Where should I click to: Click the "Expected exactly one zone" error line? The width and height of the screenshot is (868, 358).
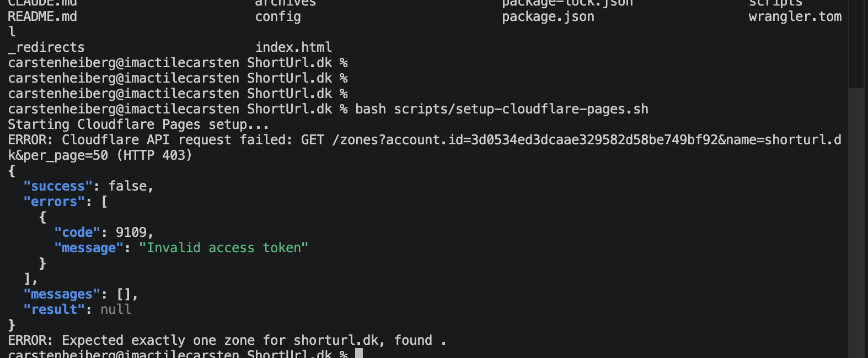(x=226, y=340)
